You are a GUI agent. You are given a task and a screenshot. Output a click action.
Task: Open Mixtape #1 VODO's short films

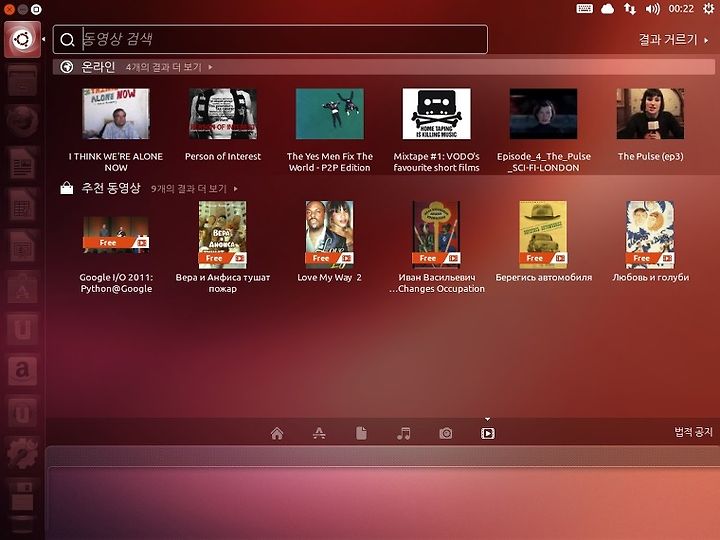436,130
